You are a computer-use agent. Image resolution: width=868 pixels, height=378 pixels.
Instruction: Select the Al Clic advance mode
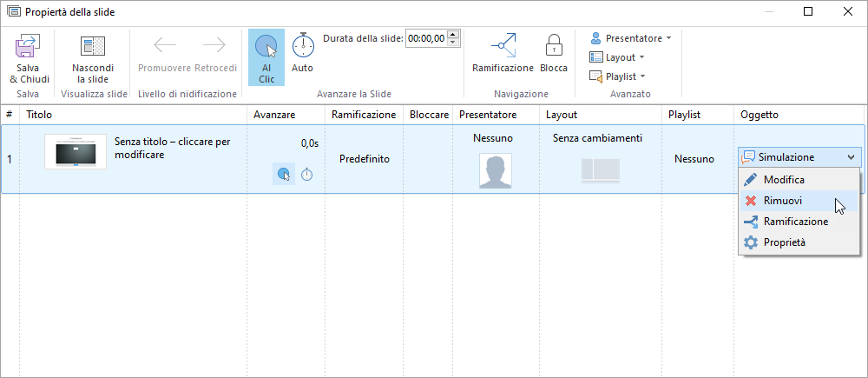[266, 46]
